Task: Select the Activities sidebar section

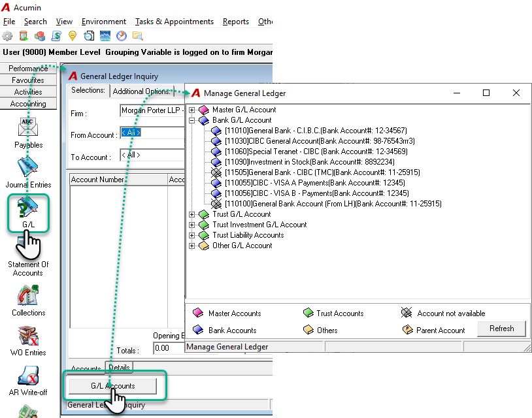Action: (x=28, y=92)
